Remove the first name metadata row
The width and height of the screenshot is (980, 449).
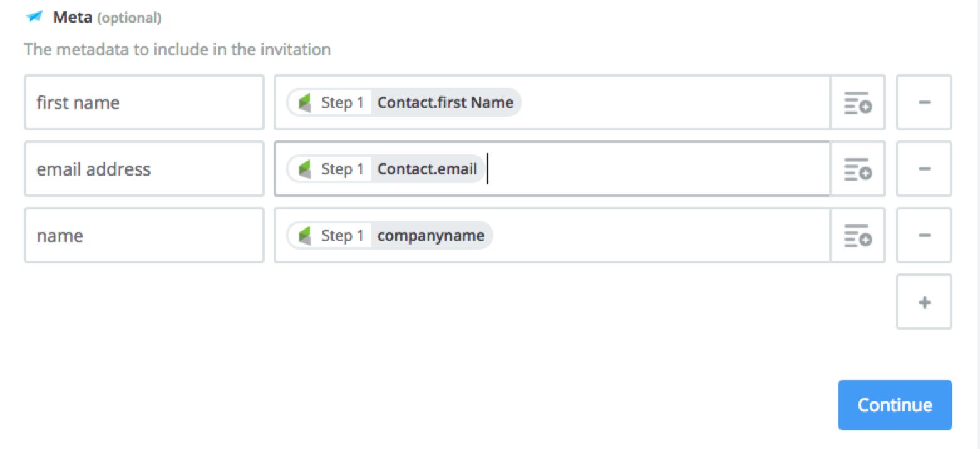click(x=924, y=102)
